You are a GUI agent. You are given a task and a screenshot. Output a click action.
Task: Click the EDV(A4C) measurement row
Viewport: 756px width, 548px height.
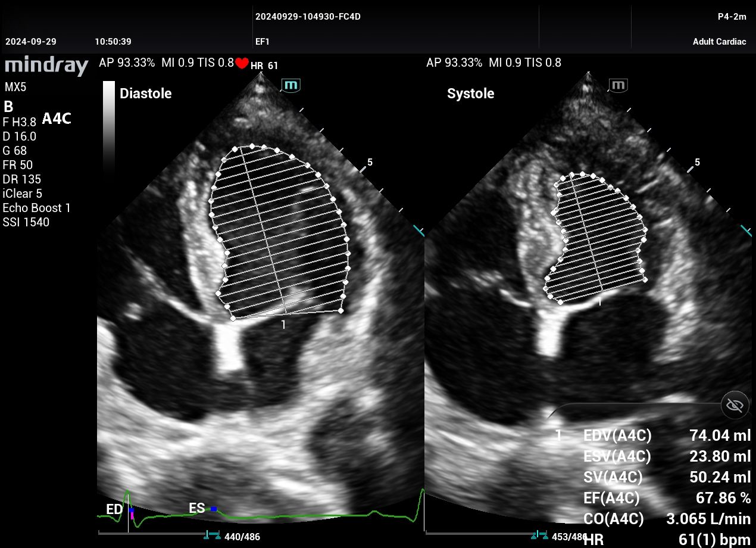(x=667, y=436)
